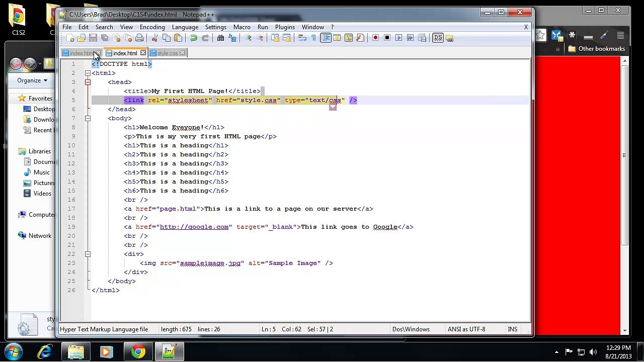Select Network in Explorer sidebar
The width and height of the screenshot is (644, 362).
coord(40,236)
